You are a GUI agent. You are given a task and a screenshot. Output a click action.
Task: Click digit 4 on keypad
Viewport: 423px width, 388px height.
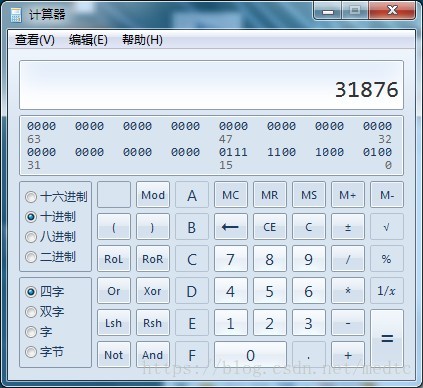(x=231, y=291)
